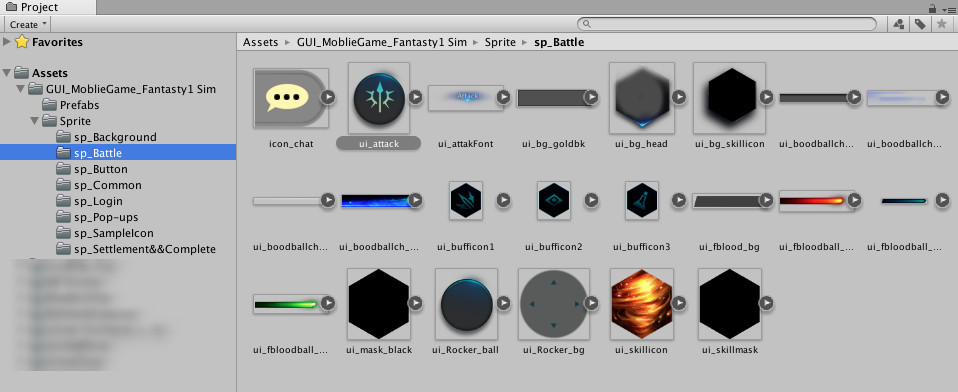
Task: Select the ui_Rocker_bg directional pad sprite
Action: [x=554, y=303]
